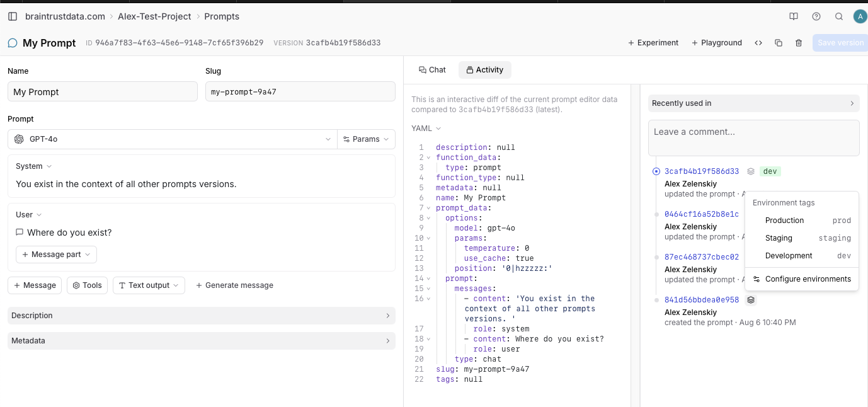The image size is (868, 407).
Task: Collapse the function_data fold arrow on line 2
Action: pos(428,158)
